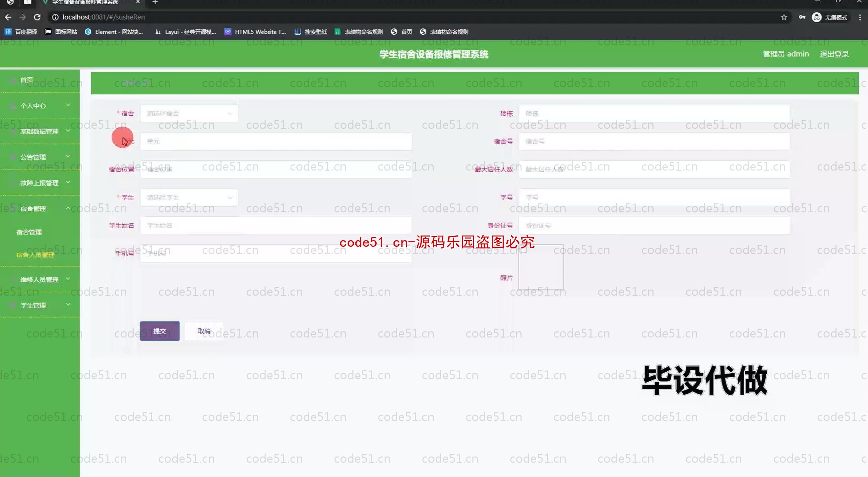Viewport: 868px width, 477px height.
Task: Open the browser three-dot menu
Action: 860,17
